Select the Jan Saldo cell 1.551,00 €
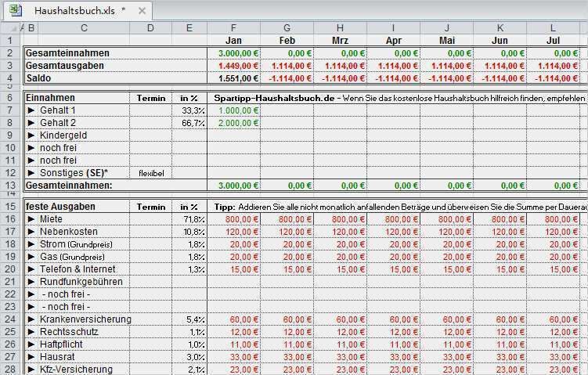The image size is (588, 375). point(233,78)
